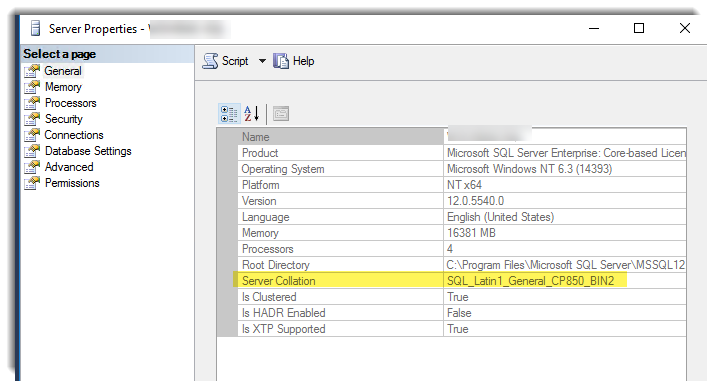707x381 pixels.
Task: Select the Platform property label
Action: pos(261,185)
